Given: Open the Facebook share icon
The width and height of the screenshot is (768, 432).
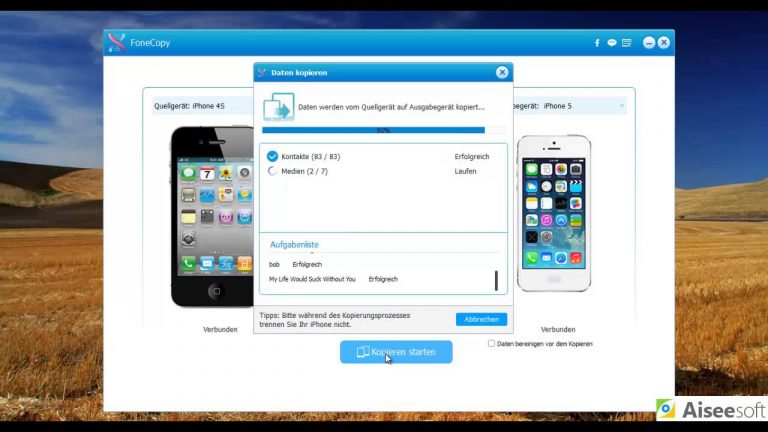Looking at the screenshot, I should point(597,43).
